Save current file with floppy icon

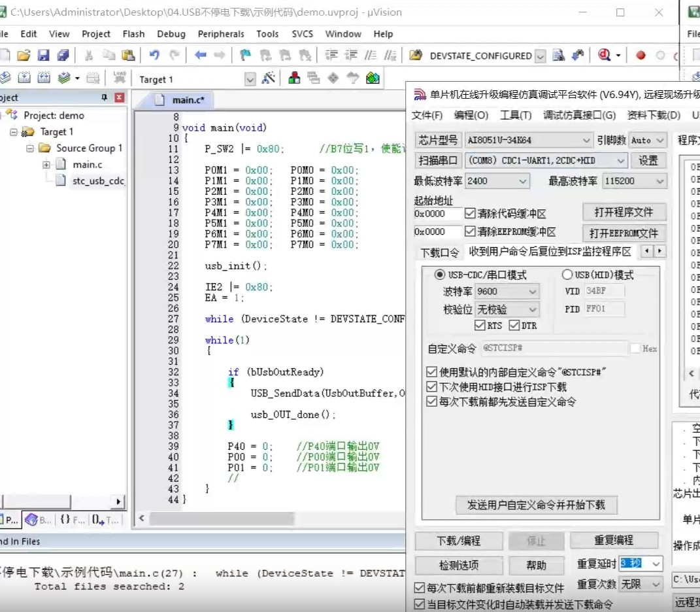click(43, 56)
